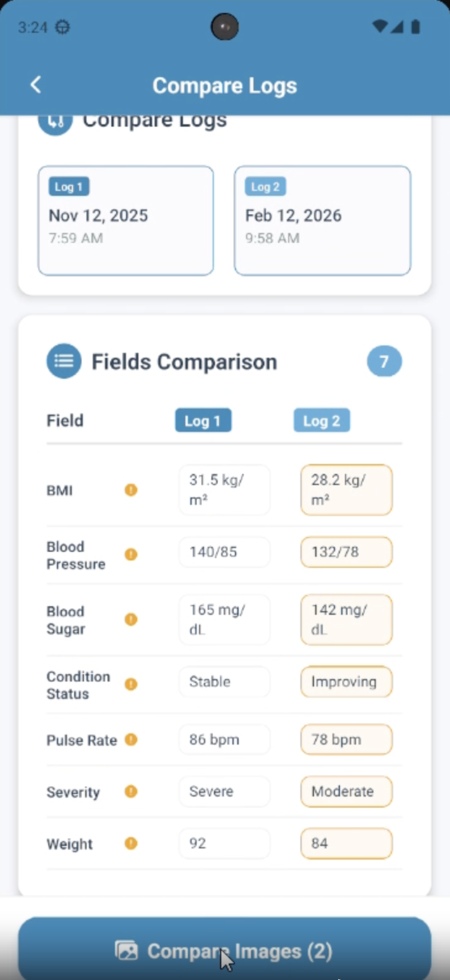Tap the orange warning icon beside BMI

131,490
